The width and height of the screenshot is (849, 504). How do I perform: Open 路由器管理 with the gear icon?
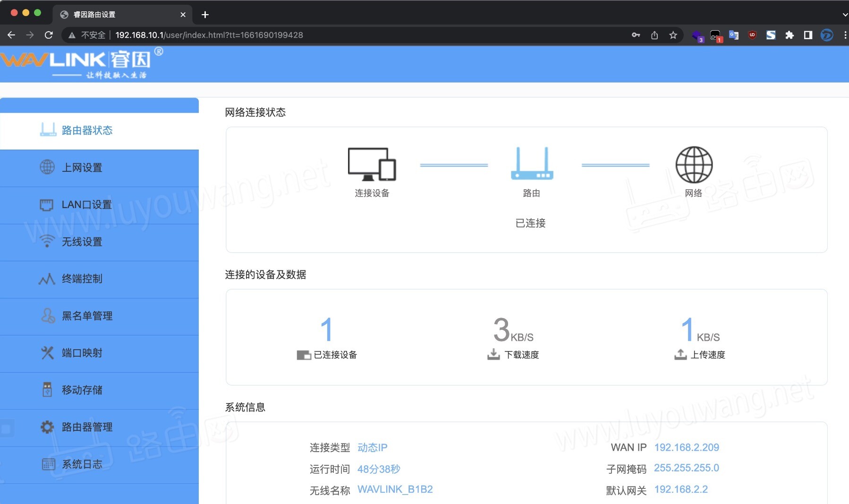point(47,427)
